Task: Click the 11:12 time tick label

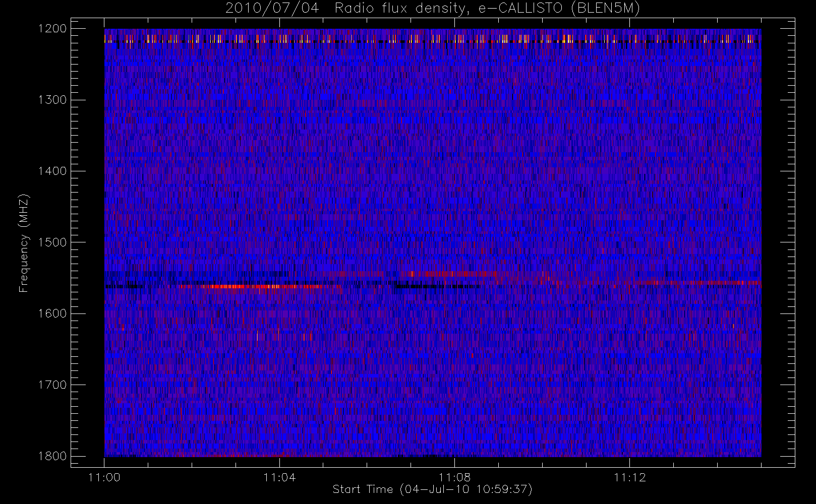Action: tap(629, 477)
